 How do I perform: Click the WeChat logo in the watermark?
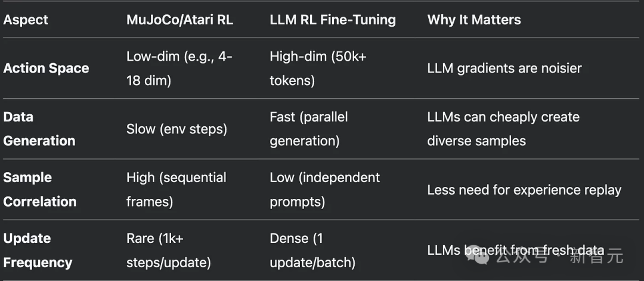point(479,256)
